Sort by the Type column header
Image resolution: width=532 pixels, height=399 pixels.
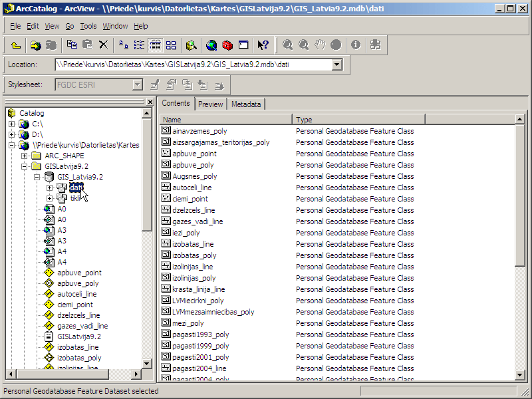[x=359, y=120]
